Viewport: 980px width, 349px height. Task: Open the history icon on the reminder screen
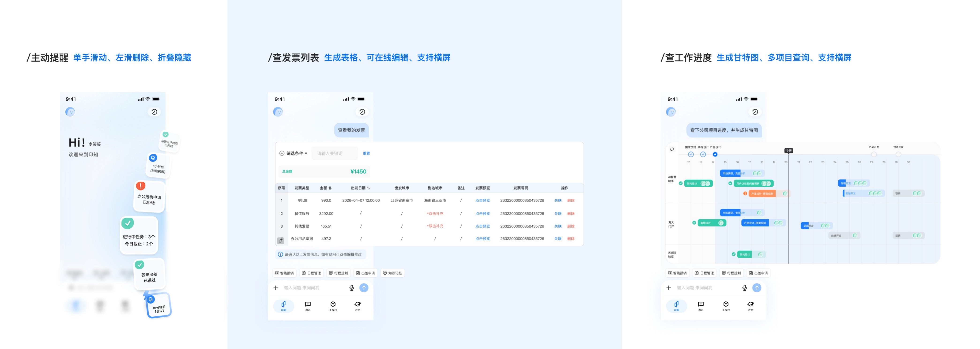click(154, 112)
